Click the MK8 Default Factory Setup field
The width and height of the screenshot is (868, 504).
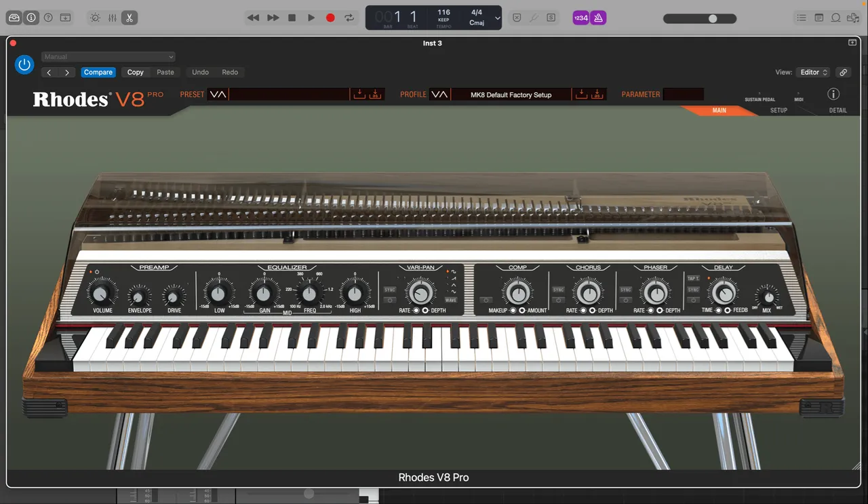[x=511, y=94]
